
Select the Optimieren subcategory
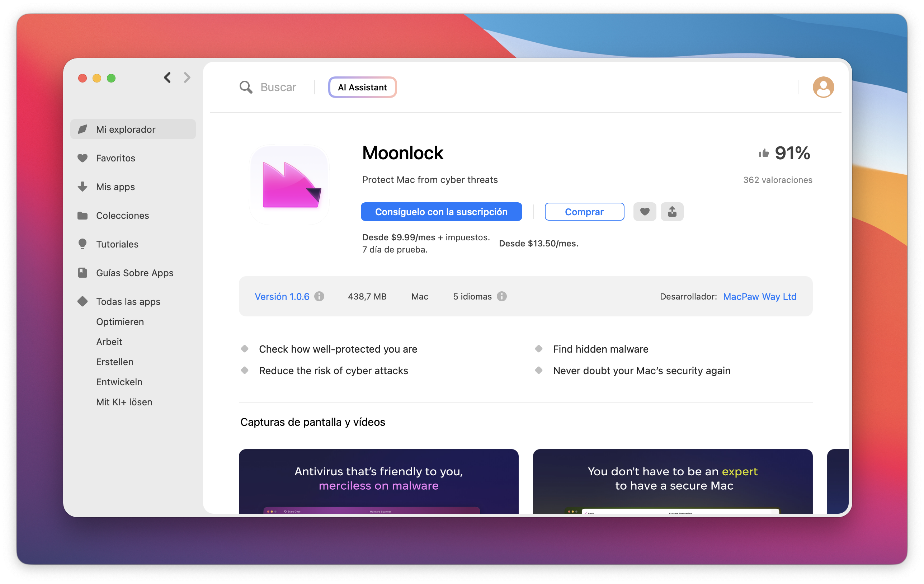(120, 322)
